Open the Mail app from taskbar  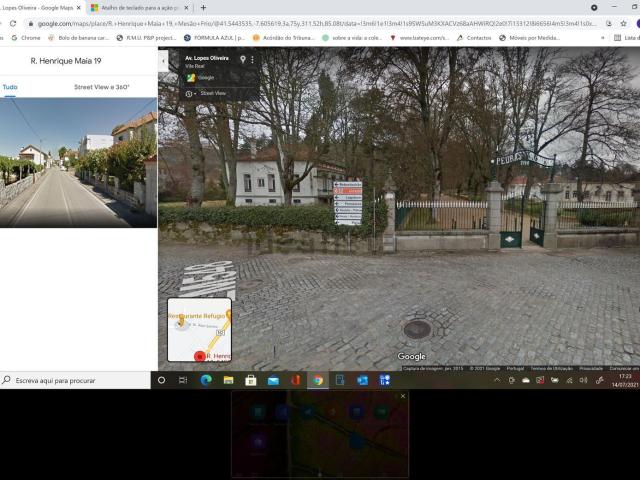point(273,380)
